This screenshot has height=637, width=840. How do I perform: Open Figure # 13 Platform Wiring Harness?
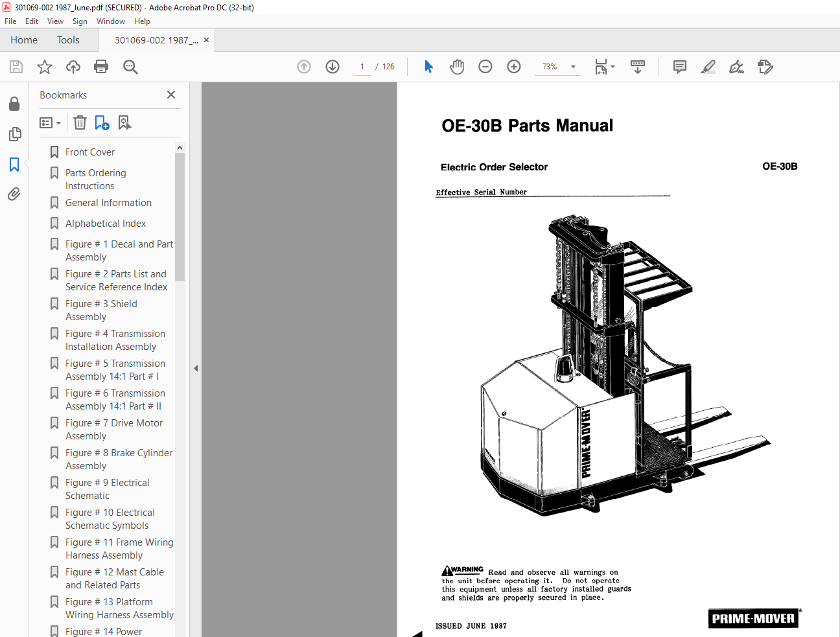119,608
